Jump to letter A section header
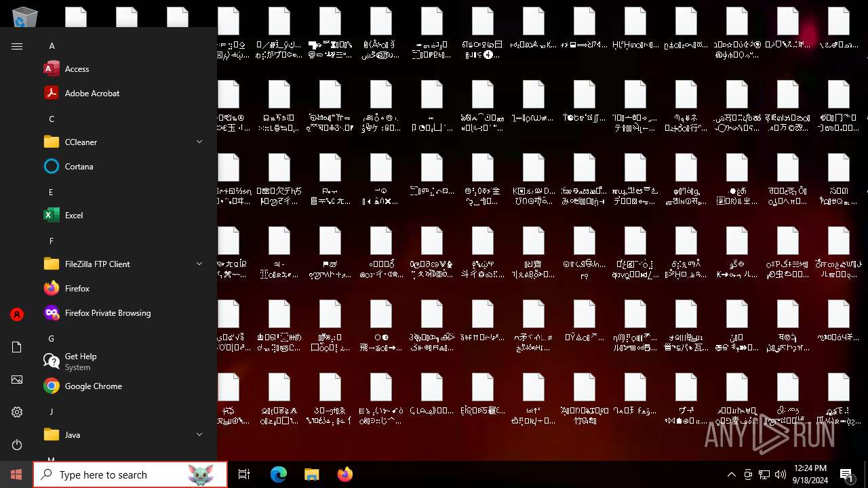The height and width of the screenshot is (488, 868). (52, 46)
